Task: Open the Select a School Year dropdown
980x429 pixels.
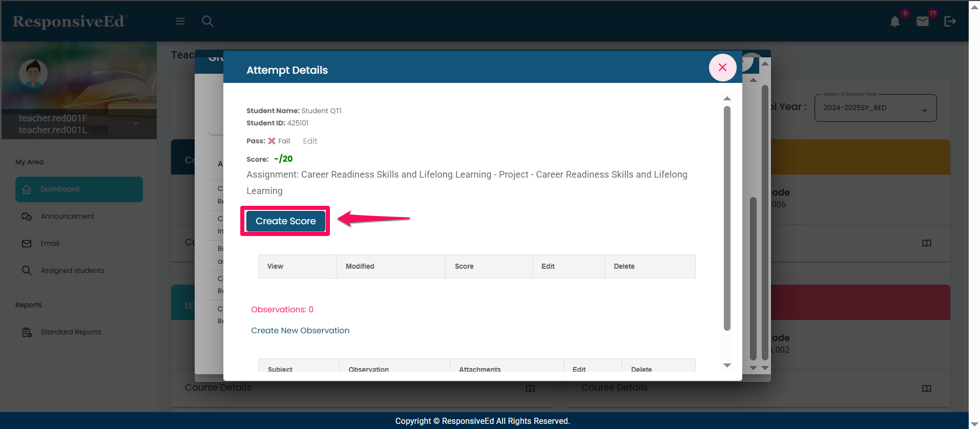Action: [875, 108]
